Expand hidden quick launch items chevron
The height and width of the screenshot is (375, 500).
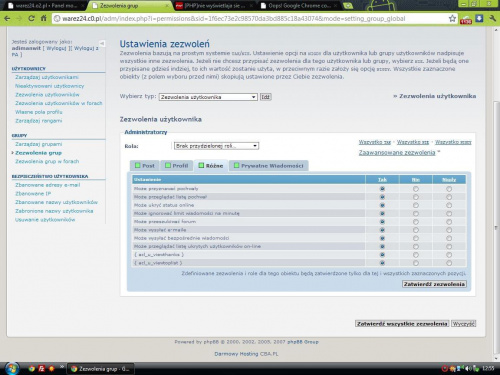point(62,367)
